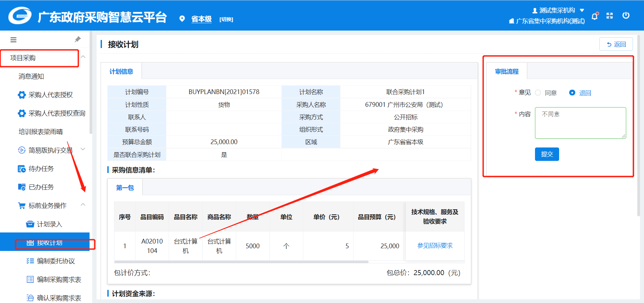644x303 pixels.
Task: Click the power logout icon
Action: pos(626,15)
